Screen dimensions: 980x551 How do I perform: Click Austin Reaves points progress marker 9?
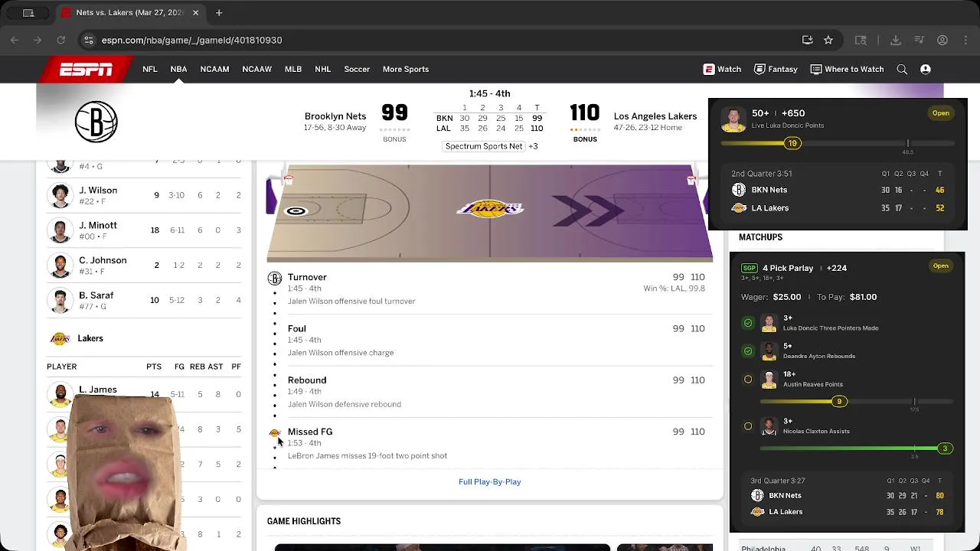[x=839, y=402]
